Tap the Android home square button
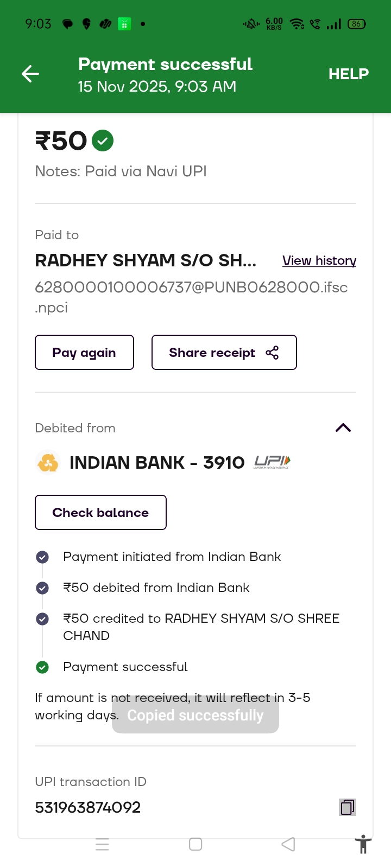Viewport: 391px width, 868px height. (195, 844)
